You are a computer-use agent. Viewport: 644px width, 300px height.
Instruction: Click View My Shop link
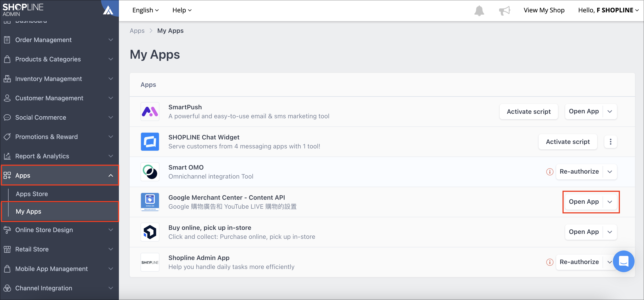544,10
